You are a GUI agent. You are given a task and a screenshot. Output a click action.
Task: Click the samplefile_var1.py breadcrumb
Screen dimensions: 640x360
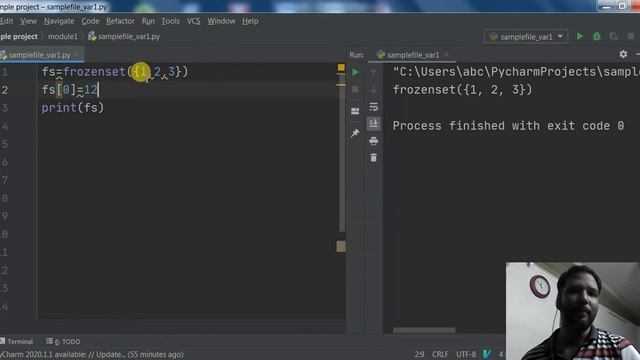click(x=124, y=37)
